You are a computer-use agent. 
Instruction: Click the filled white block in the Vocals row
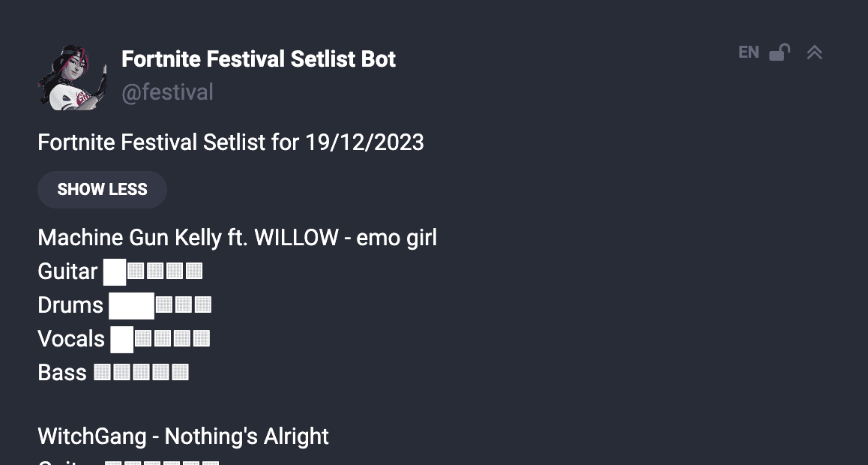[x=121, y=339]
